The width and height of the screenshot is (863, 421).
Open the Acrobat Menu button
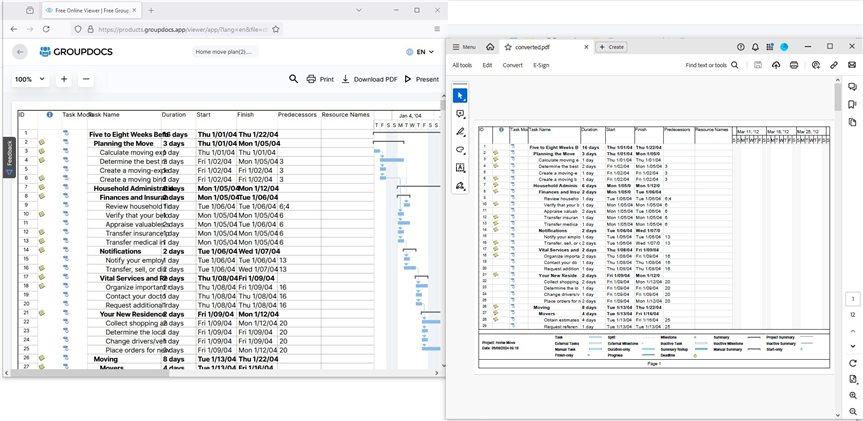click(x=464, y=47)
